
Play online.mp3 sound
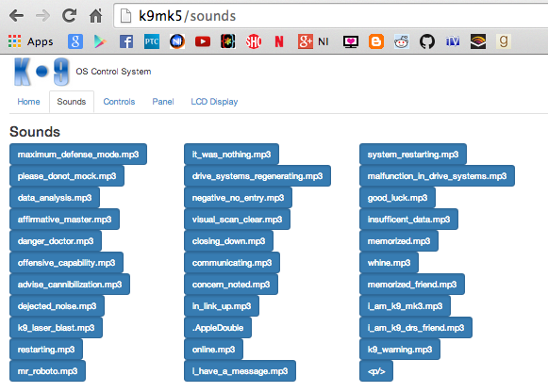click(x=213, y=349)
